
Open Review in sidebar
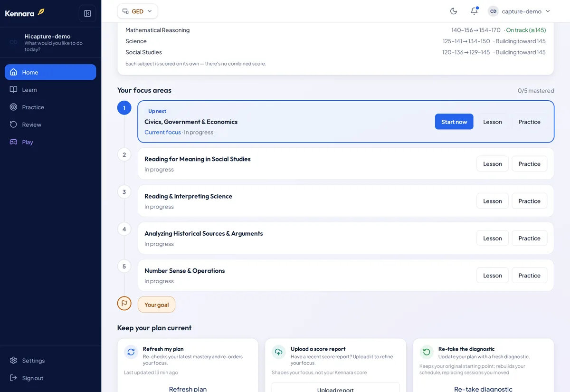tap(50, 124)
